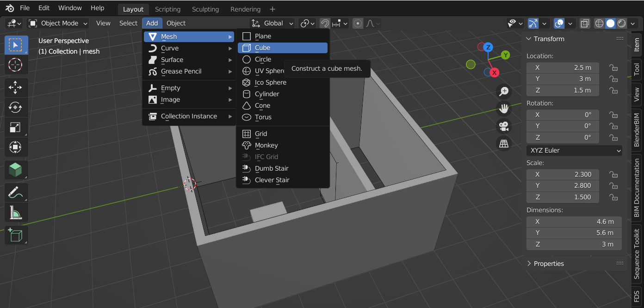The image size is (644, 308).
Task: Toggle lock on Location X
Action: pyautogui.click(x=613, y=68)
